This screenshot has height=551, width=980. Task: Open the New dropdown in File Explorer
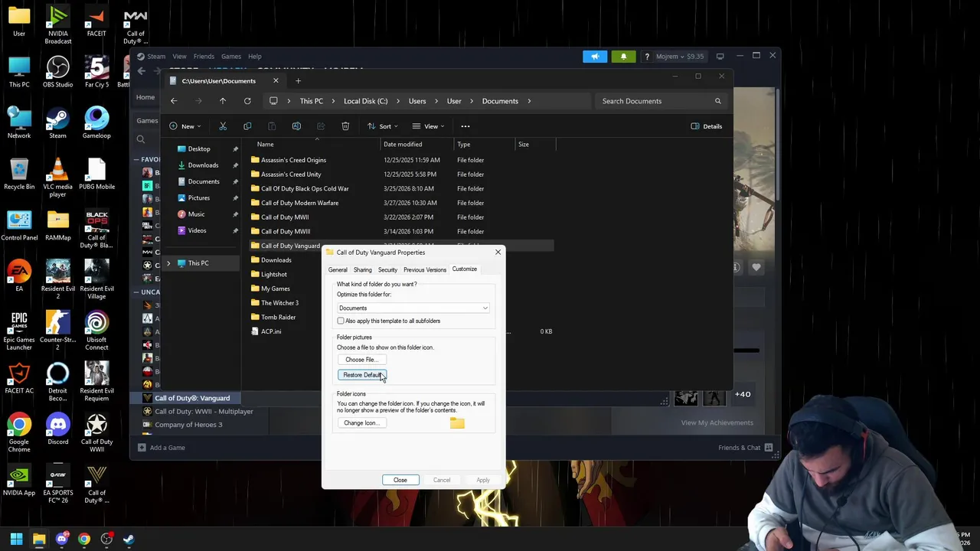pos(185,126)
